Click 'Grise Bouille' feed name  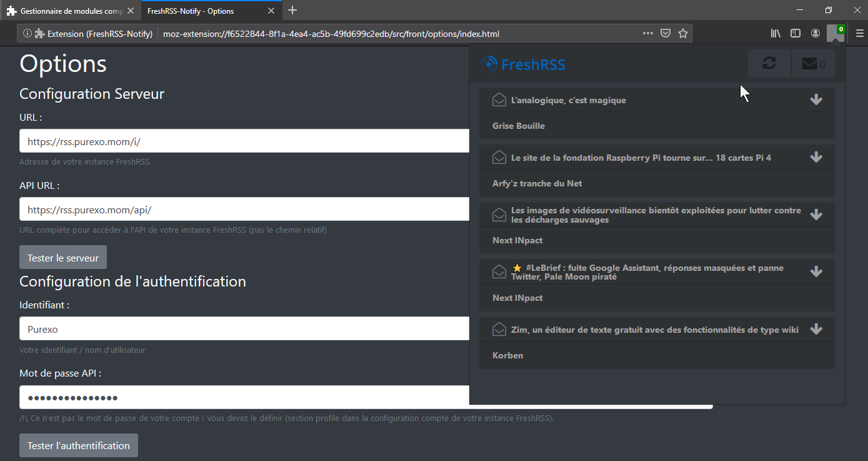(x=519, y=126)
